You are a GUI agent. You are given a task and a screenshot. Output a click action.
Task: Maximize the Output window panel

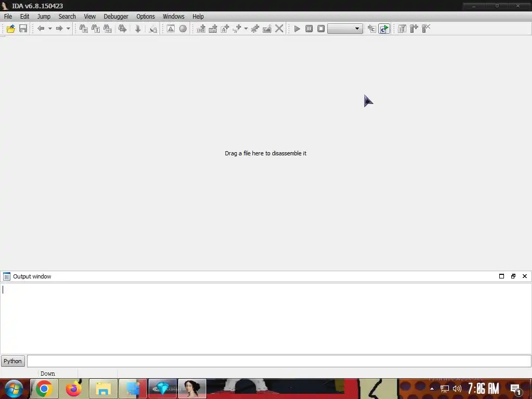coord(501,276)
